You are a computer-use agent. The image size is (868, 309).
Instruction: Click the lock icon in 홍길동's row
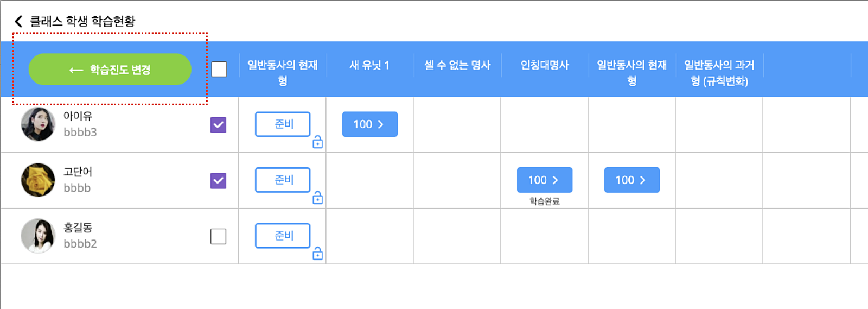tap(317, 254)
